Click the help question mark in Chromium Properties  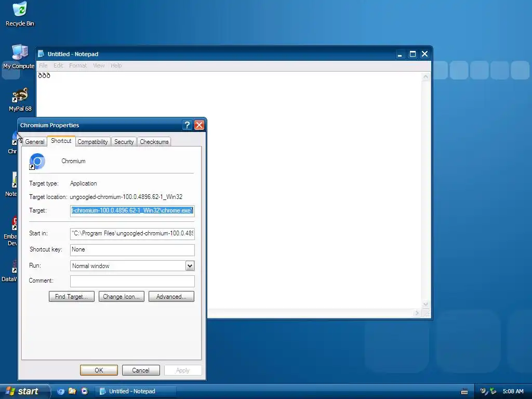click(187, 125)
